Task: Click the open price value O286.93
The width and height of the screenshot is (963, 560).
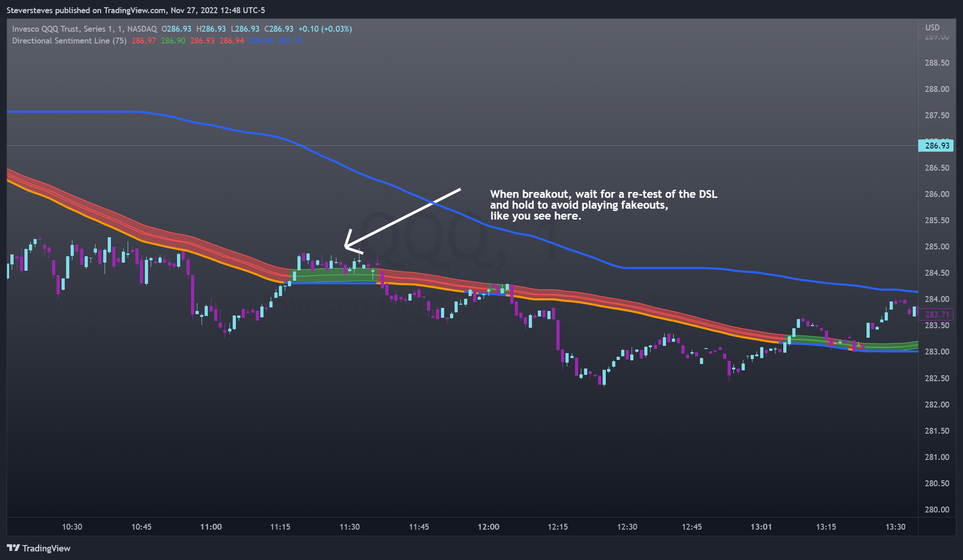Action: (x=177, y=29)
